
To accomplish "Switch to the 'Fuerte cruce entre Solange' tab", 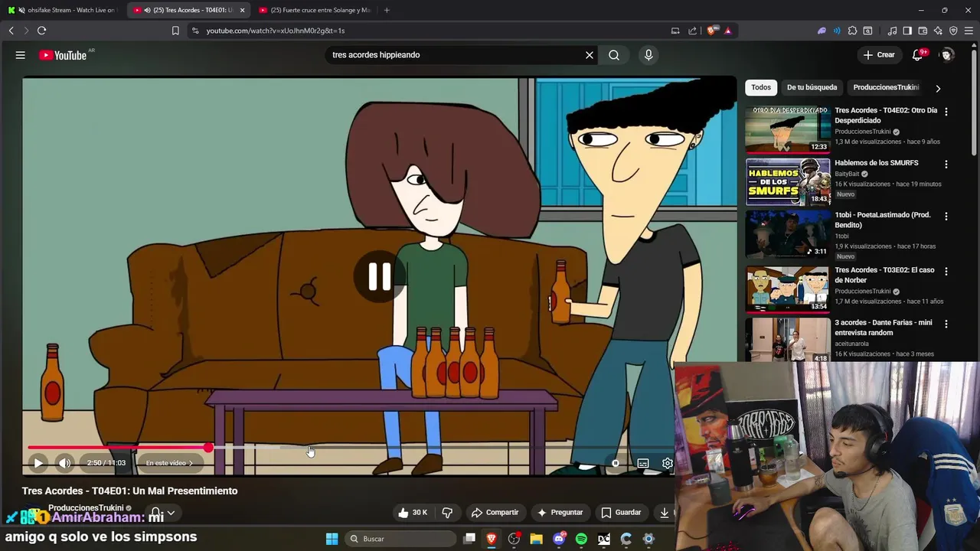I will [x=315, y=10].
